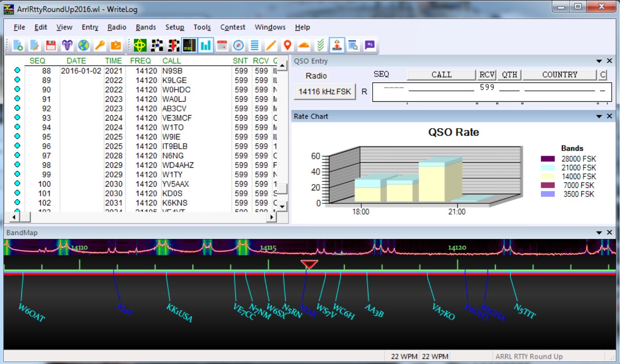The width and height of the screenshot is (620, 364).
Task: Click the red calendar toolbar icon
Action: pos(222,45)
